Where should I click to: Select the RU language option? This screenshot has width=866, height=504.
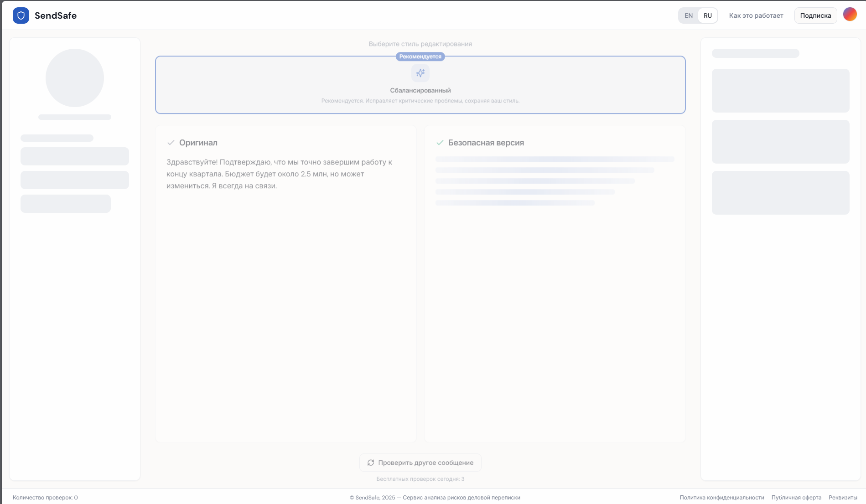pos(707,15)
